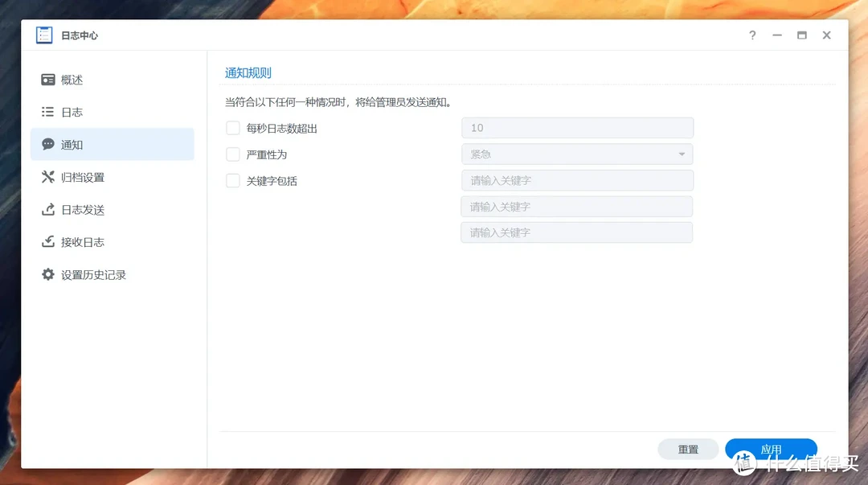Click the 日志中心 app icon in title bar
The height and width of the screenshot is (485, 868).
tap(44, 35)
